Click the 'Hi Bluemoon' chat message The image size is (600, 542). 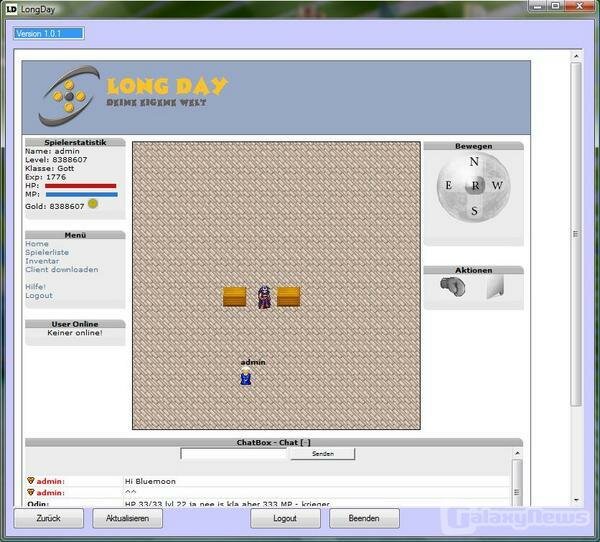(150, 482)
